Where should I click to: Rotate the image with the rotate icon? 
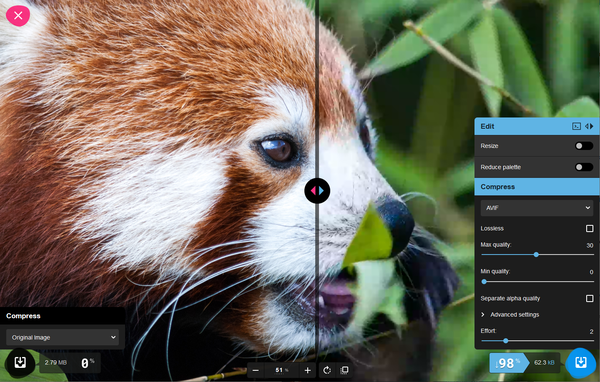[327, 370]
